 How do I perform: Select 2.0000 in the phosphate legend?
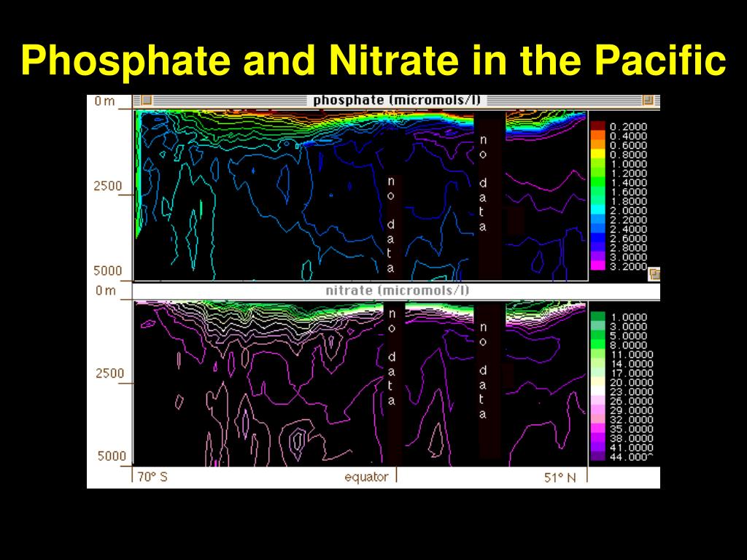point(628,211)
